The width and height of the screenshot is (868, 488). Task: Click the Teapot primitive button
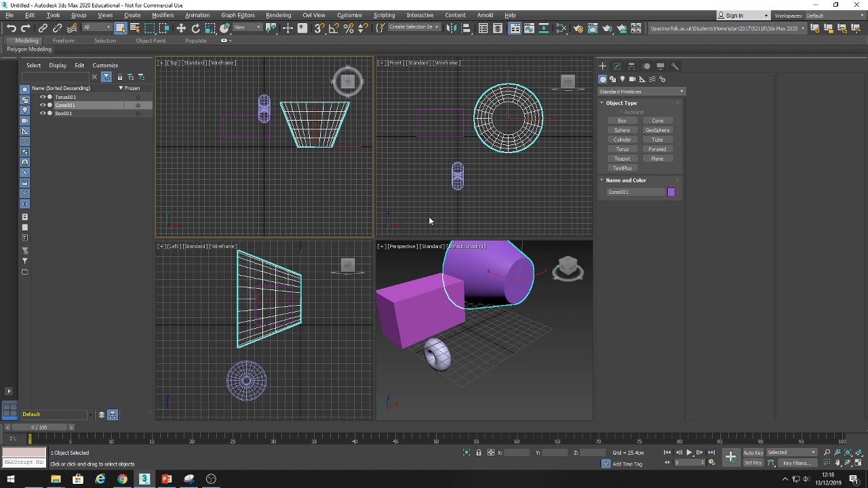click(x=622, y=159)
